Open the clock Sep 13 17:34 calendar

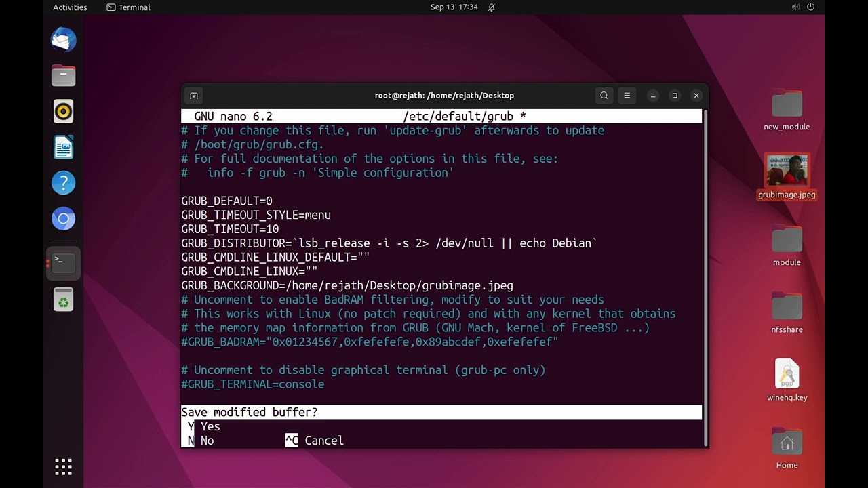454,7
